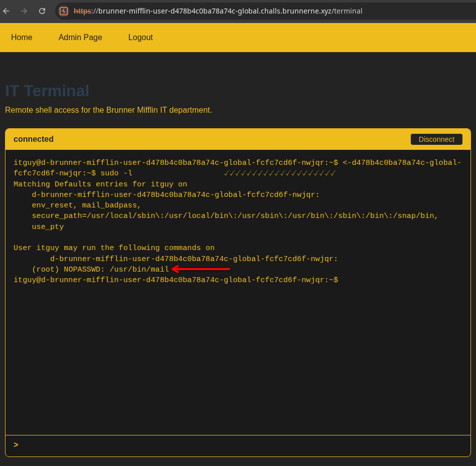Click the terminal command input field

238,445
